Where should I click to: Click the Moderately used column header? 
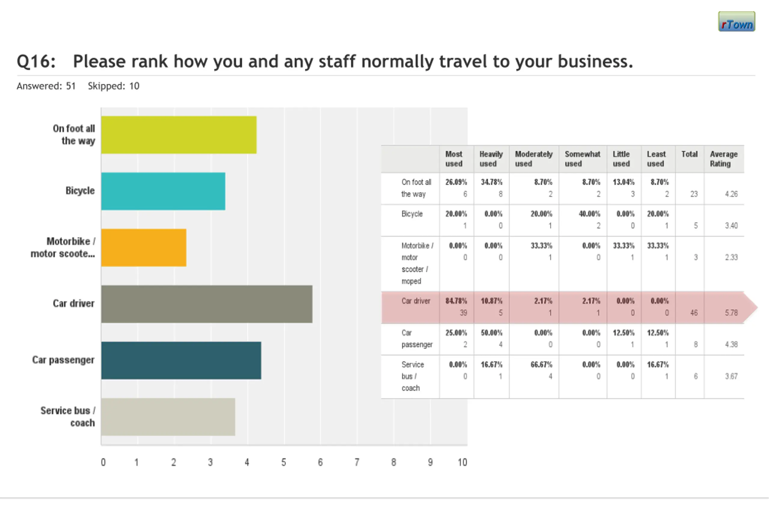click(533, 159)
